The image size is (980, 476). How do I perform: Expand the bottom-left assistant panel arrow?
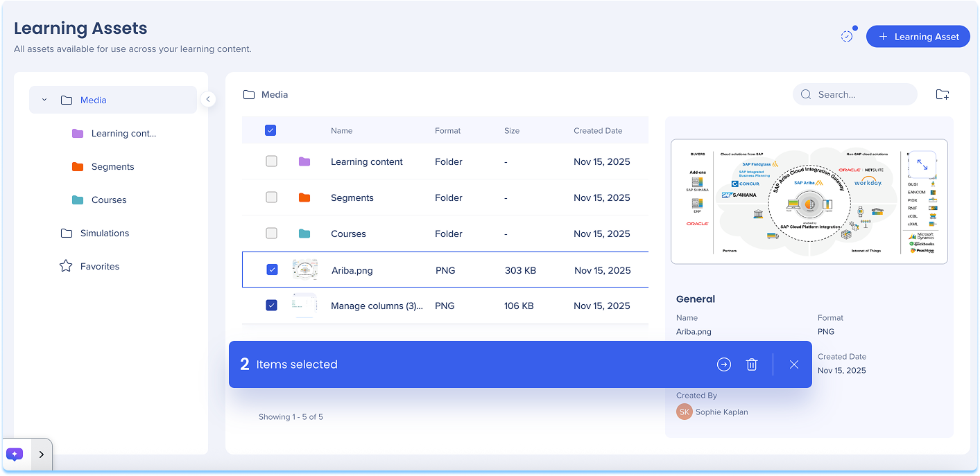click(41, 455)
